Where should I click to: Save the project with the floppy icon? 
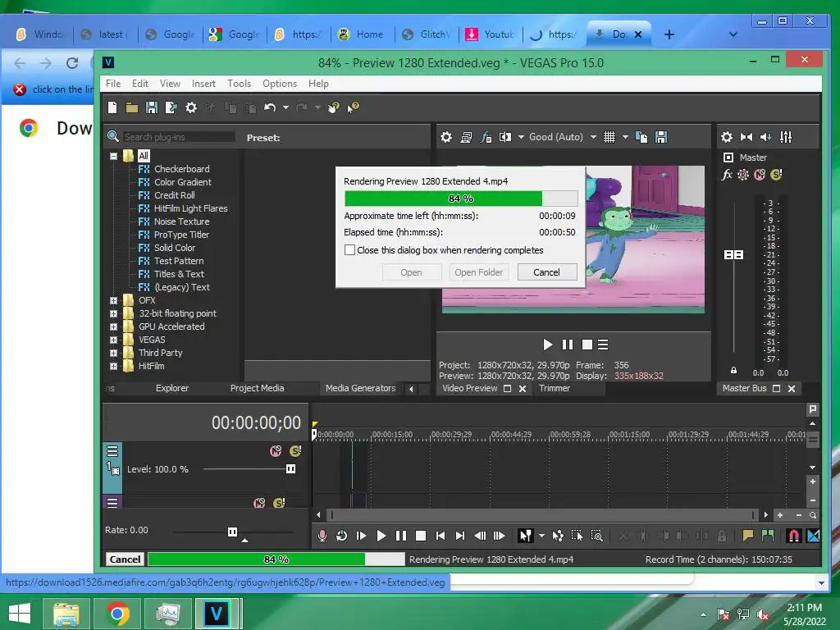152,107
